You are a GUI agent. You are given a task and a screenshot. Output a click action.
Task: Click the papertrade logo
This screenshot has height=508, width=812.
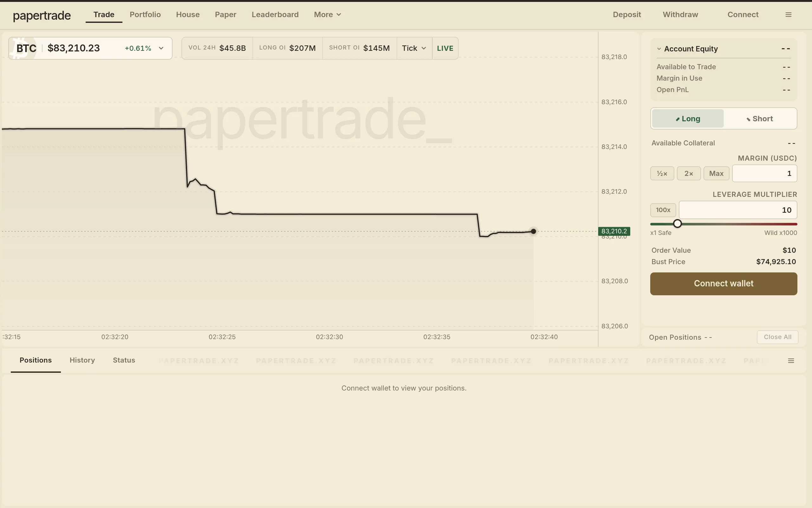point(42,16)
